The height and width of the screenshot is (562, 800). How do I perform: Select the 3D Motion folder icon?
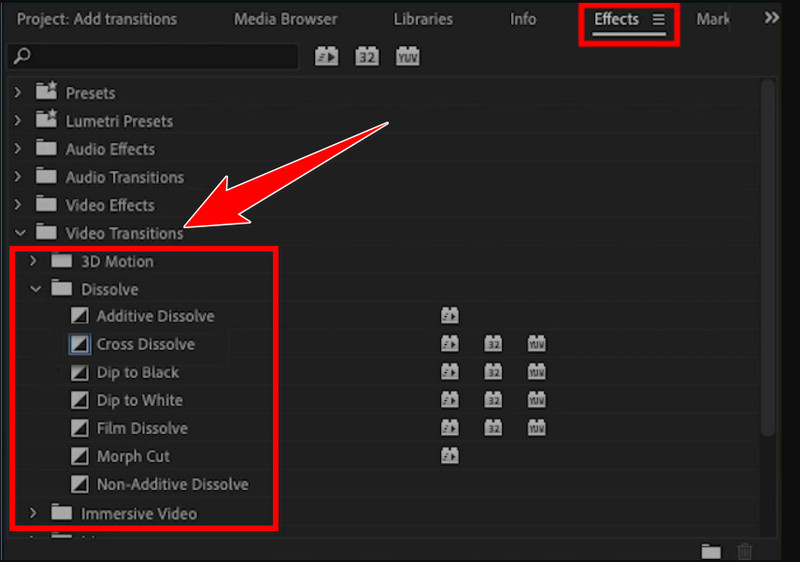coord(62,260)
